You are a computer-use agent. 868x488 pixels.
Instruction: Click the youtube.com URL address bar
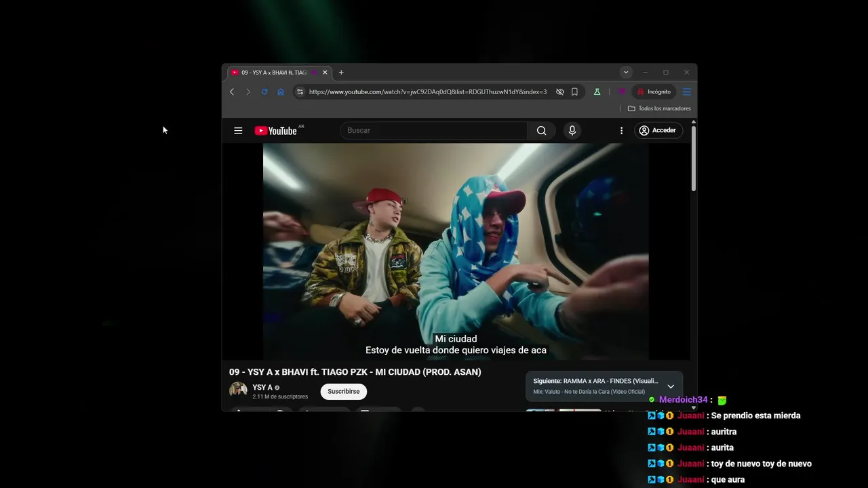tap(427, 91)
